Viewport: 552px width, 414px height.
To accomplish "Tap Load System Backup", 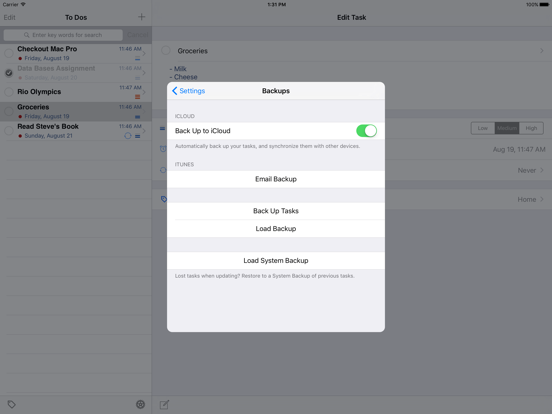I will (276, 261).
